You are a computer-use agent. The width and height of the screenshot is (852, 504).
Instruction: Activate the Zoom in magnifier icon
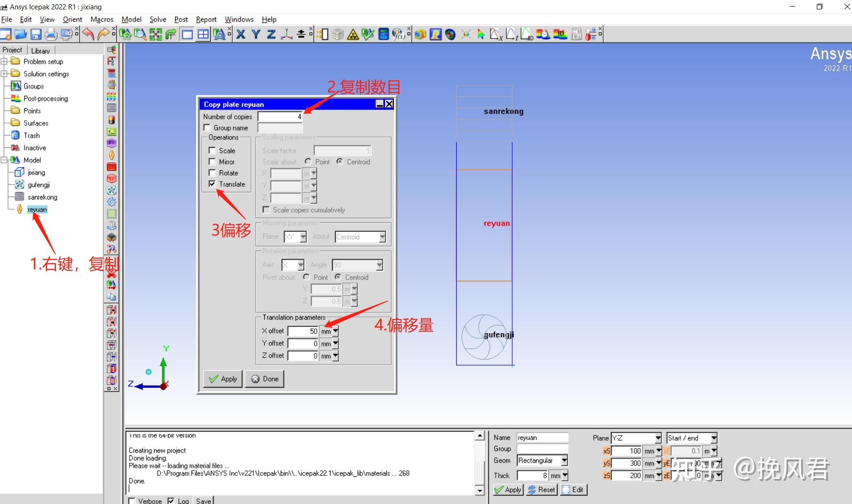point(140,34)
